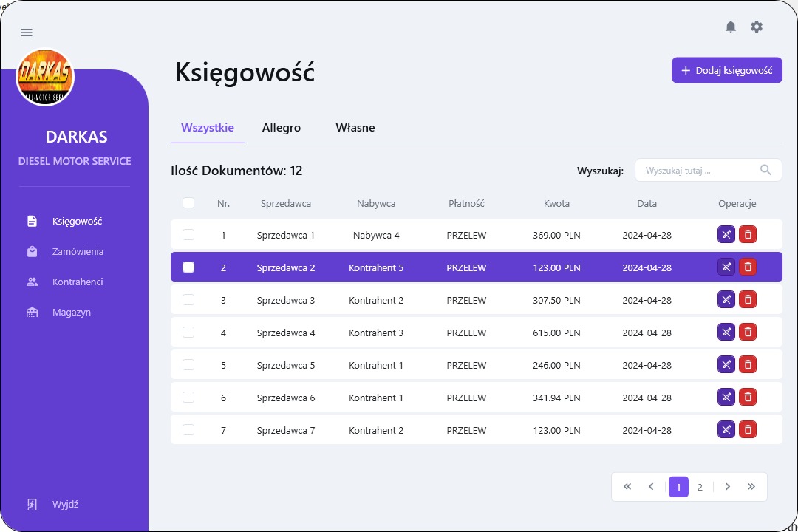This screenshot has height=532, width=798.
Task: Open settings with the gear icon
Action: (756, 27)
